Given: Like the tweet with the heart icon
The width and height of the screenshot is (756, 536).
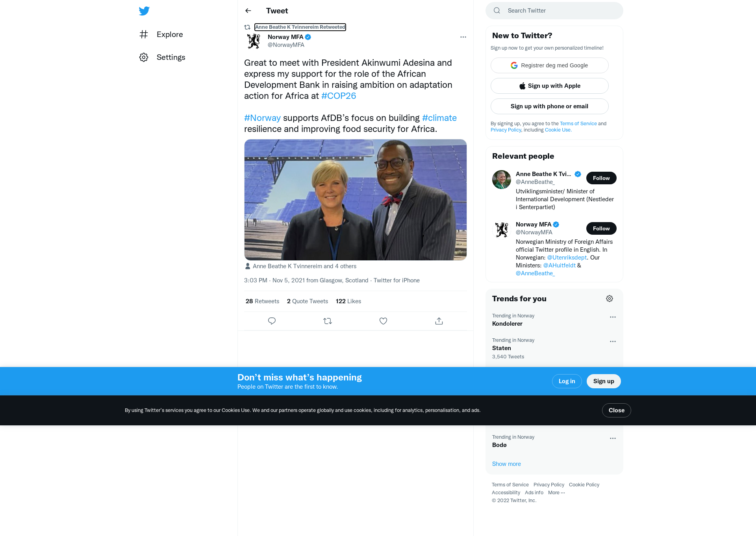Looking at the screenshot, I should point(383,321).
